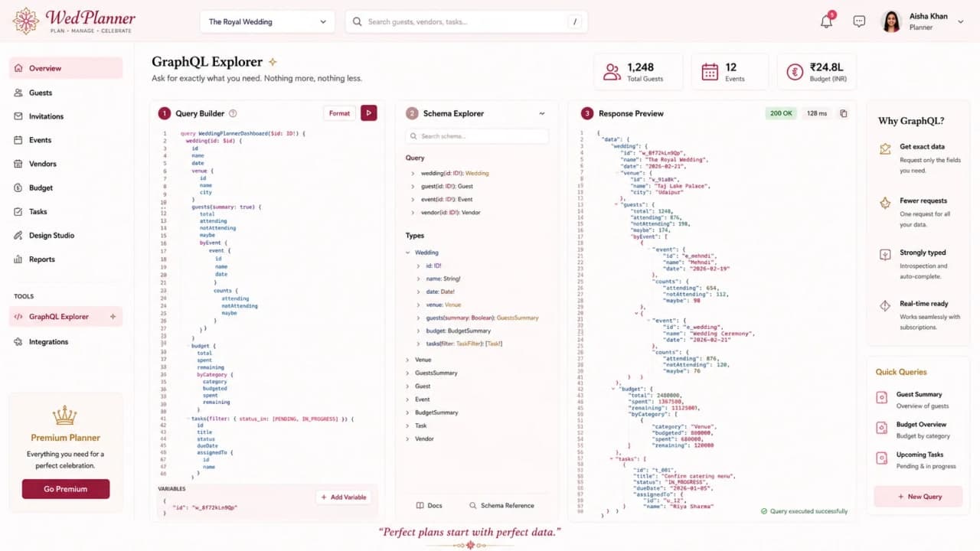Click the sparkle beside the GraphQL Explorer page title
The image size is (980, 551).
click(x=273, y=62)
